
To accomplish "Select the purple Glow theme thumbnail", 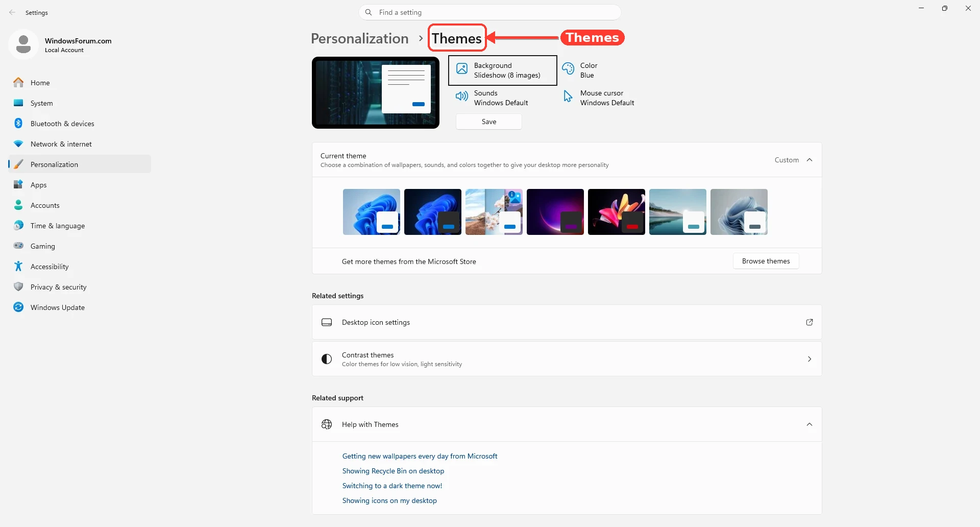I will (x=555, y=212).
